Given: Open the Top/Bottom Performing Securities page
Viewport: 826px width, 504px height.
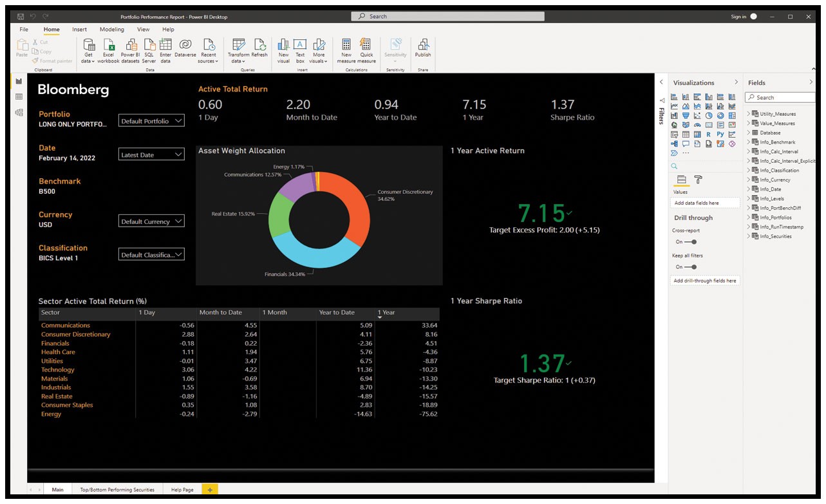Looking at the screenshot, I should point(117,489).
